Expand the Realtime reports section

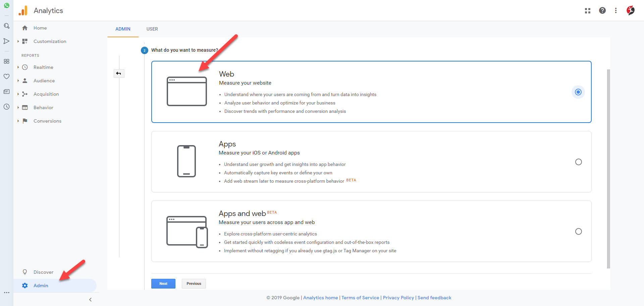tap(18, 67)
